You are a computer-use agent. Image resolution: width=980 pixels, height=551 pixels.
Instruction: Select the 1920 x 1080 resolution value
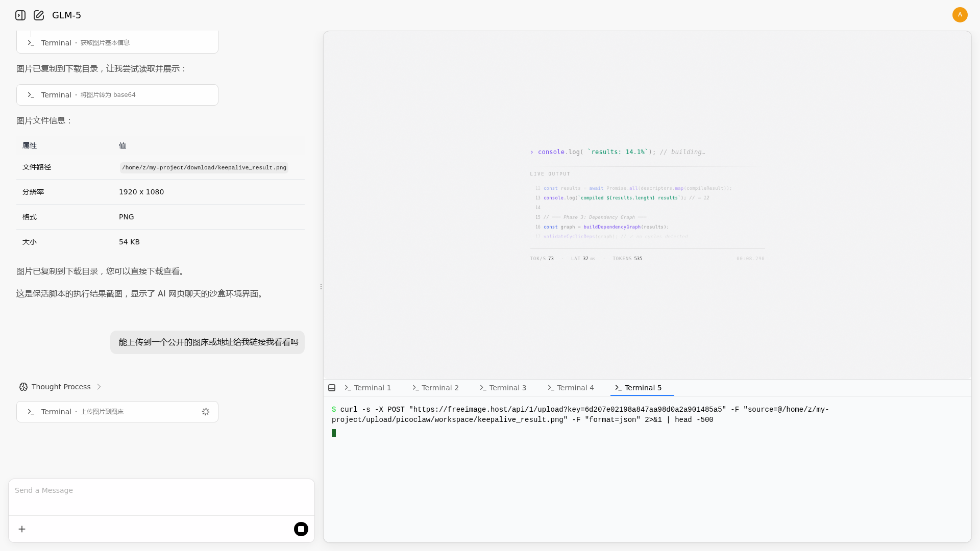pyautogui.click(x=141, y=192)
